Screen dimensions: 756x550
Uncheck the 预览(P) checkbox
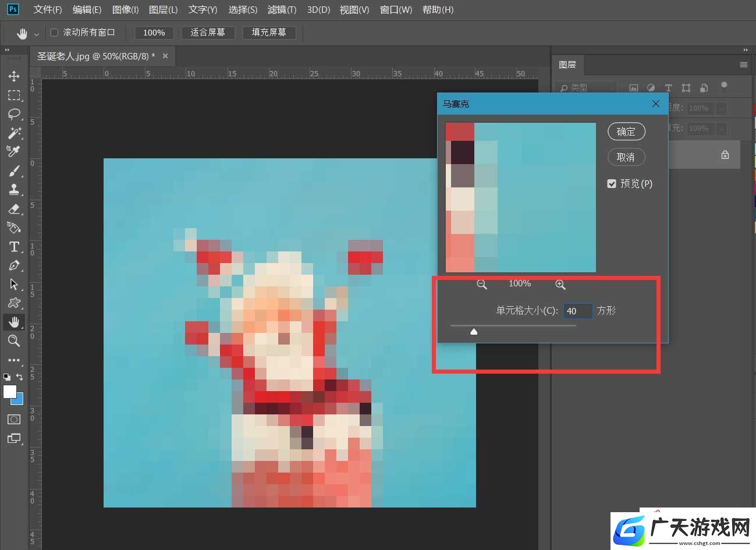612,183
